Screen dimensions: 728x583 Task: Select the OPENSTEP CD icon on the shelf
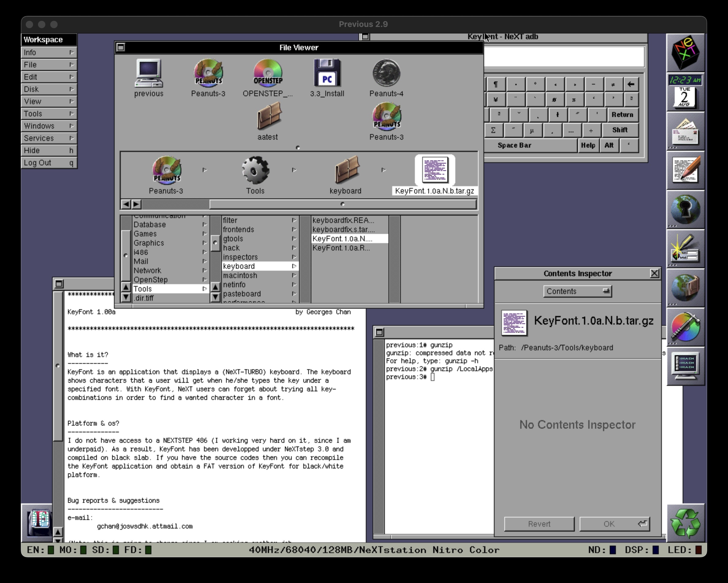[x=268, y=73]
